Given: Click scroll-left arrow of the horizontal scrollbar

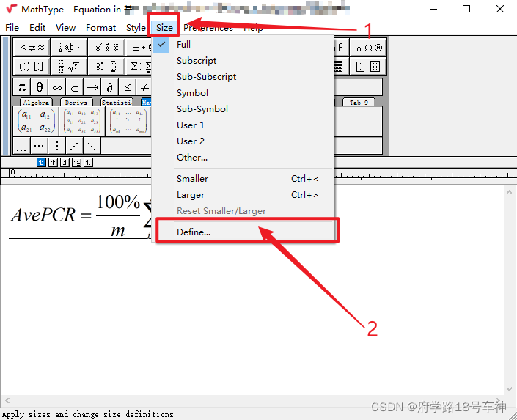Looking at the screenshot, I should (x=7, y=400).
